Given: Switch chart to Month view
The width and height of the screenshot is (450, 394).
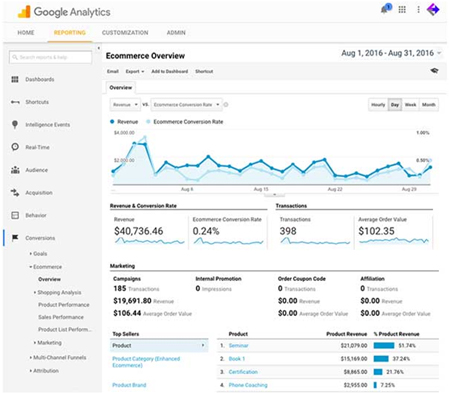Looking at the screenshot, I should (429, 105).
